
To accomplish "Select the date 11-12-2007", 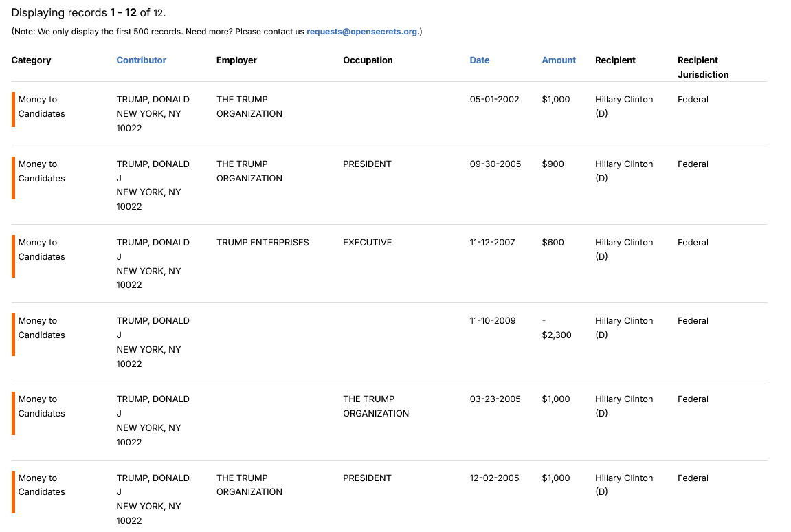I will [x=492, y=242].
